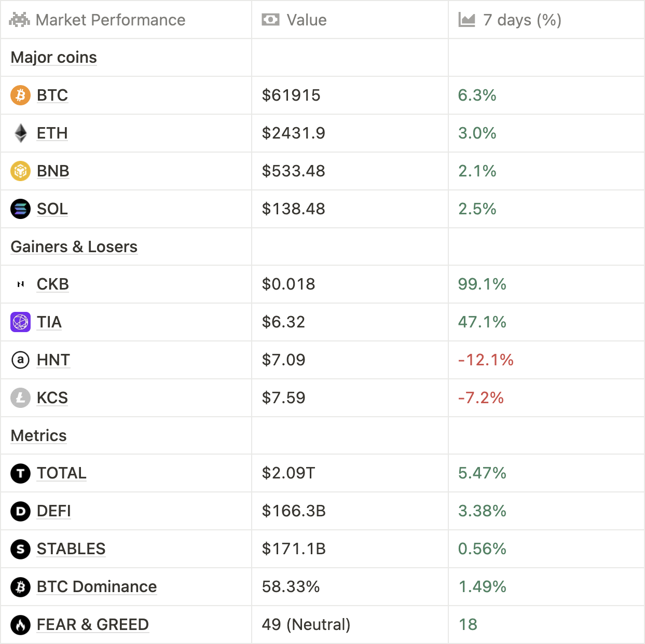Click the purple TIA globe icon
This screenshot has width=645, height=644.
(21, 322)
